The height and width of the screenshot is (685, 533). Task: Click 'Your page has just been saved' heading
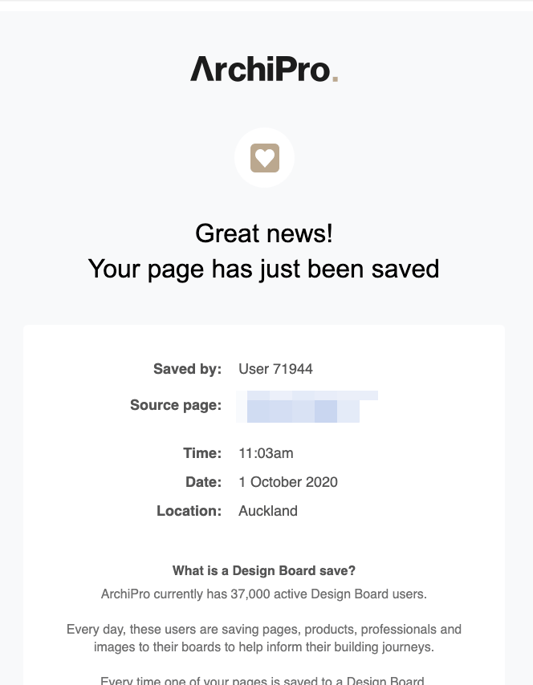click(x=263, y=269)
